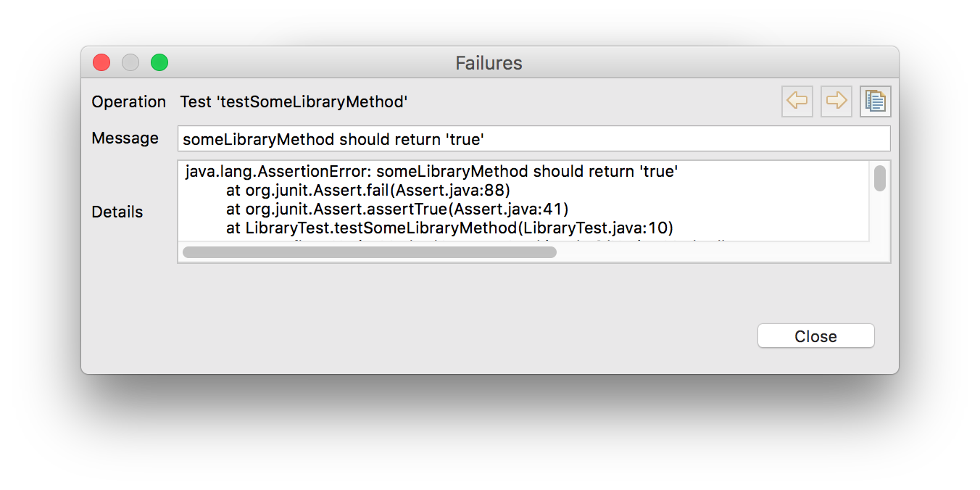980x490 pixels.
Task: Go to the next failure arrow
Action: (x=836, y=101)
